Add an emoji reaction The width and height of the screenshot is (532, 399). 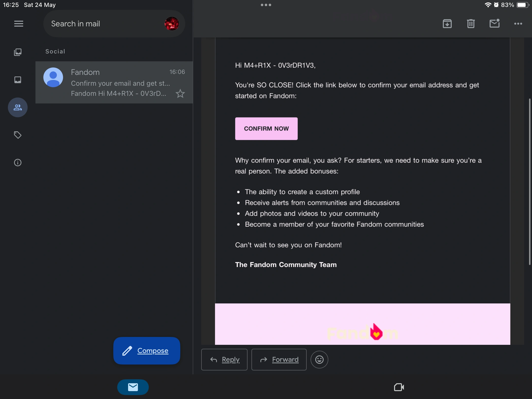319,360
